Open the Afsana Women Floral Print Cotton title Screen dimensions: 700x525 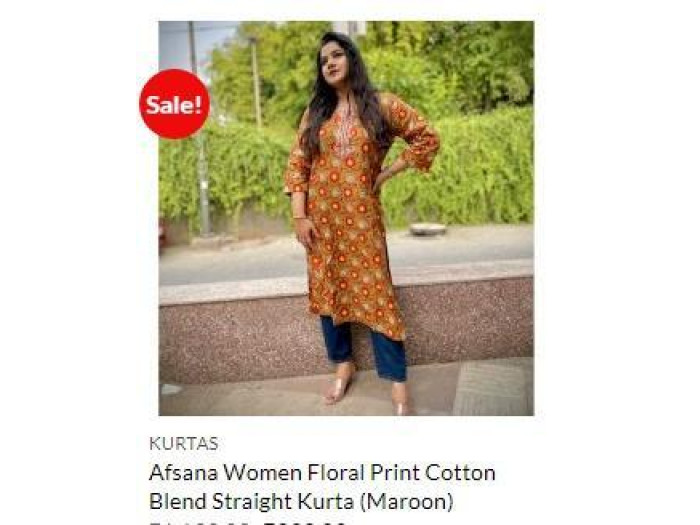point(322,473)
